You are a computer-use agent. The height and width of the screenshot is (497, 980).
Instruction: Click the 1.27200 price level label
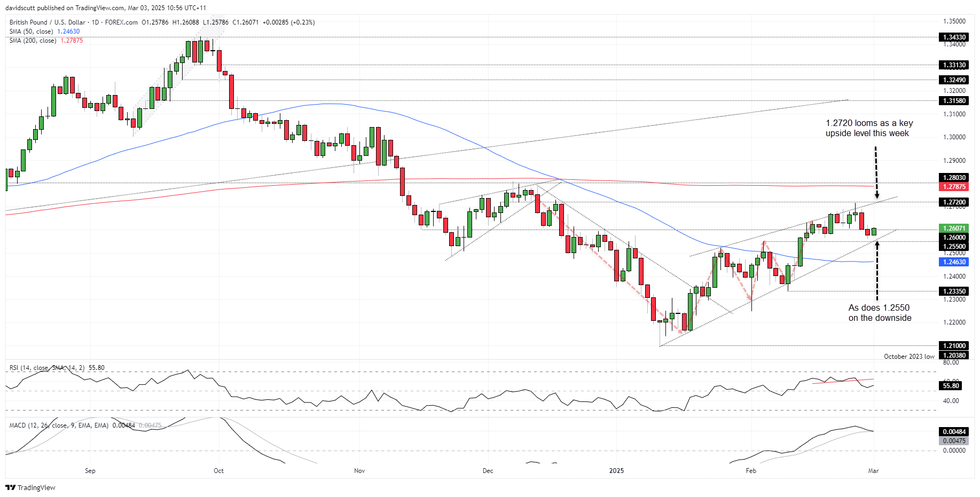(x=954, y=202)
